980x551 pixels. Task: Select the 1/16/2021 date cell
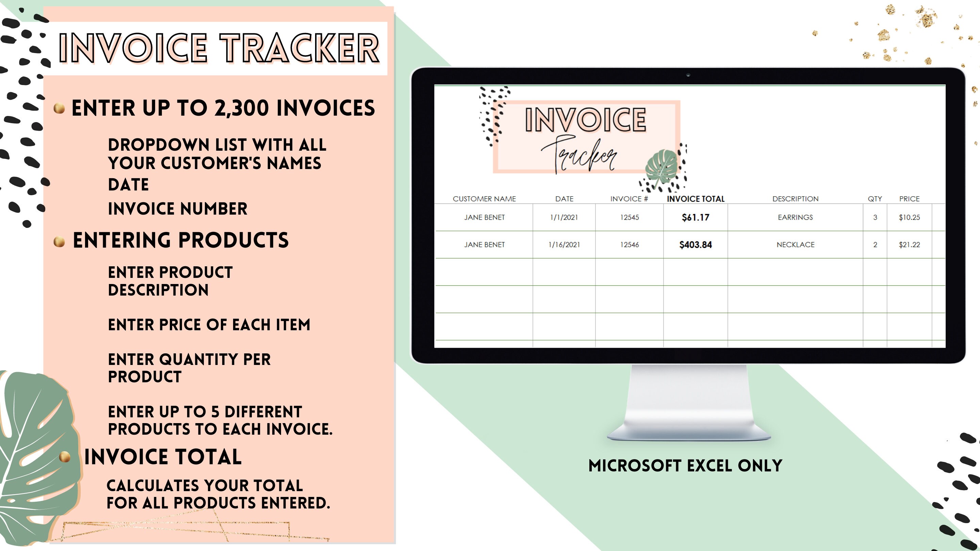[x=564, y=245]
